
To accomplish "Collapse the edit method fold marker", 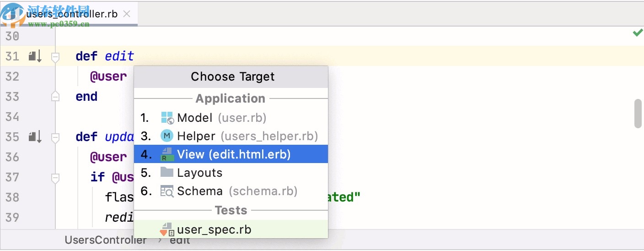I will 55,57.
